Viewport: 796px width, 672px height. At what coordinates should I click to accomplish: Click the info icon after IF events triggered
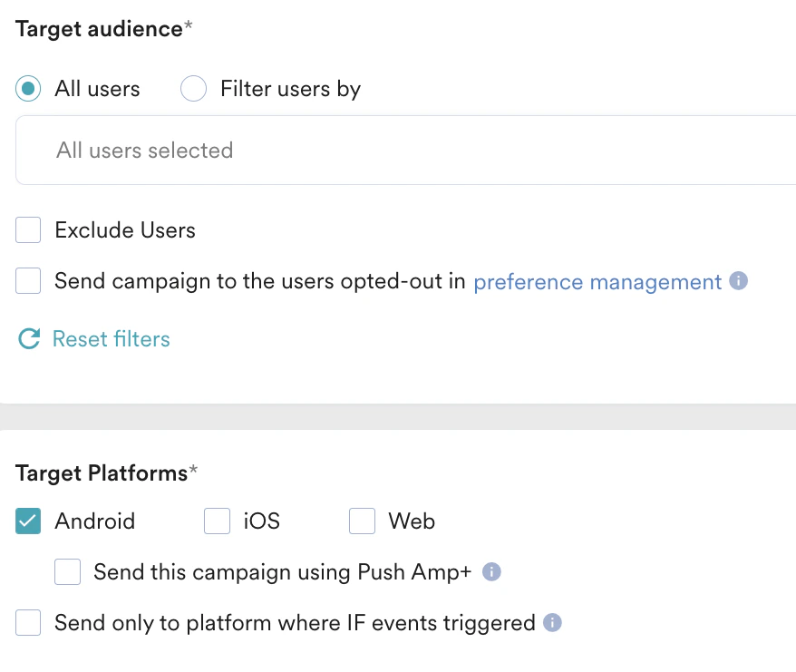554,623
